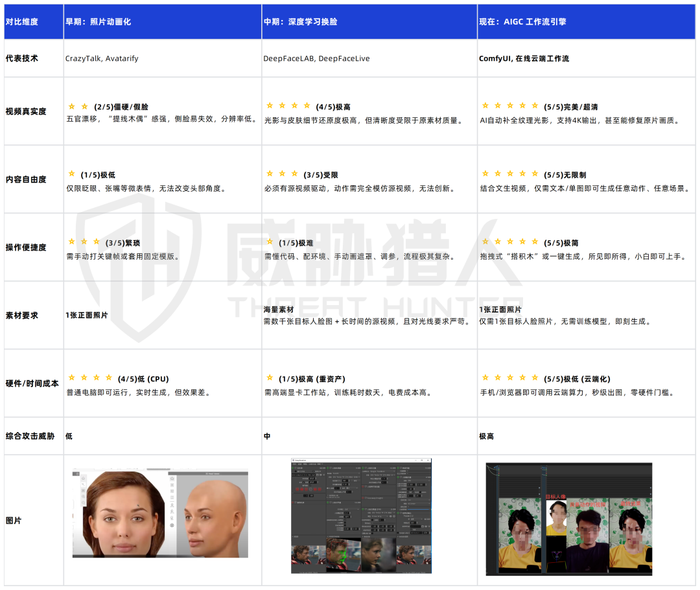700x590 pixels.
Task: Click the DeepFaceLAB, DeepFaceLive text cell
Action: tap(316, 58)
